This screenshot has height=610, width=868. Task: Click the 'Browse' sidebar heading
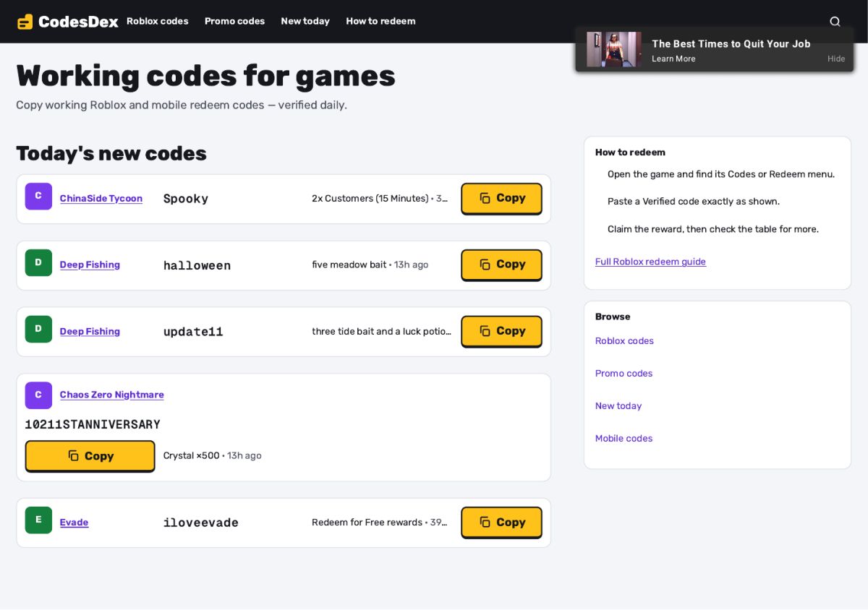pyautogui.click(x=613, y=317)
